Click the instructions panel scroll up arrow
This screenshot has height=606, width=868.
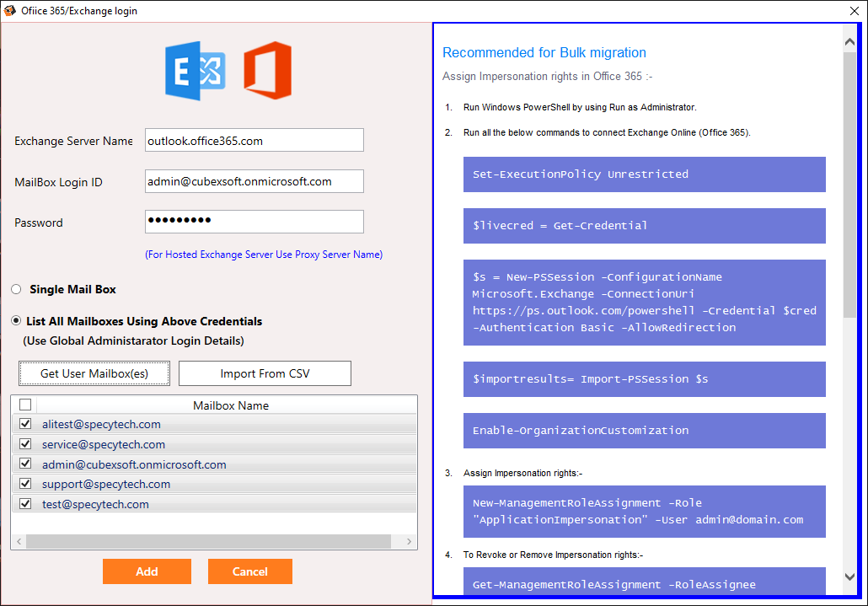pos(849,41)
